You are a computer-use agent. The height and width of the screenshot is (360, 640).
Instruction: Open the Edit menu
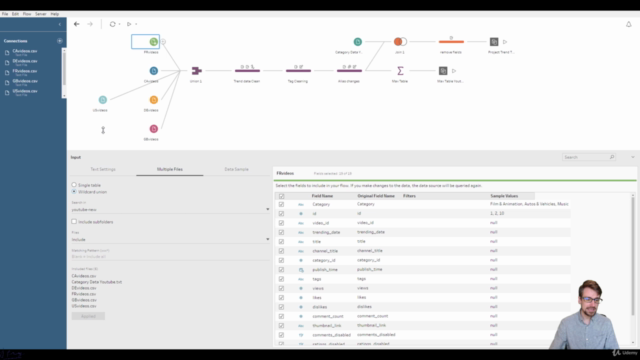tap(15, 14)
